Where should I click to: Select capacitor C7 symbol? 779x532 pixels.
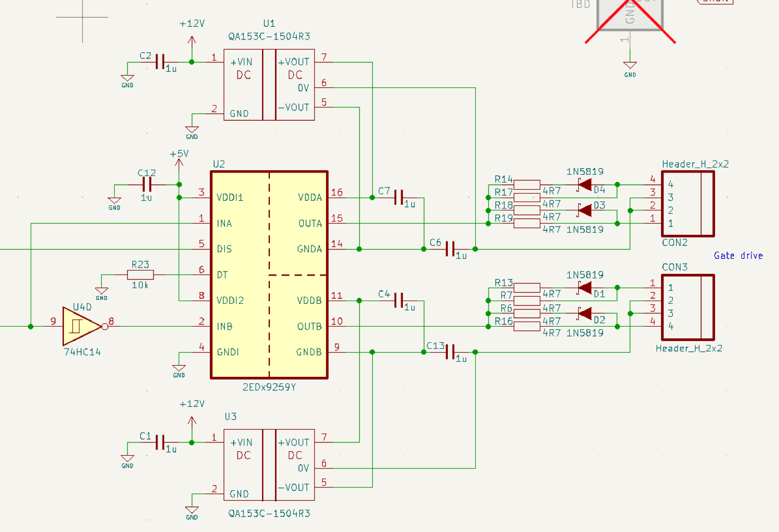398,198
